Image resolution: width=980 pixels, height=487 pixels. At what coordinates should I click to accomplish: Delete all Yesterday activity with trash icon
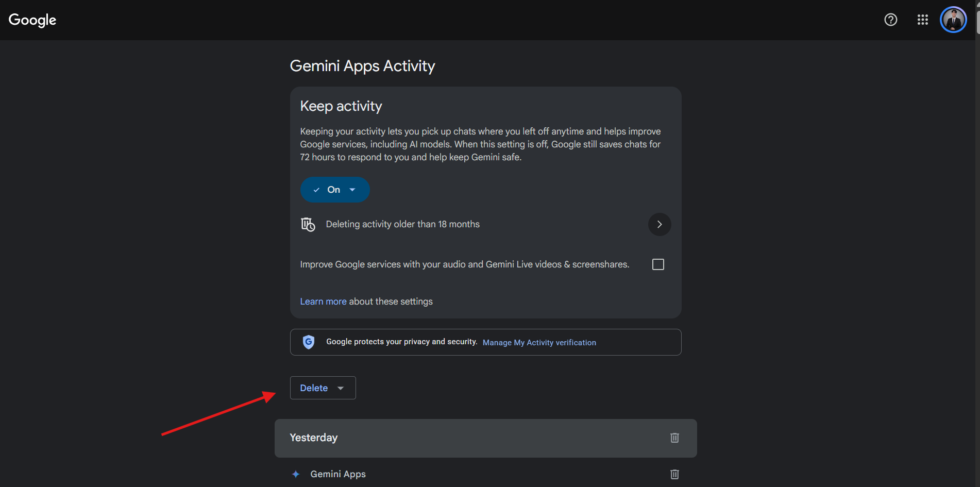point(674,438)
